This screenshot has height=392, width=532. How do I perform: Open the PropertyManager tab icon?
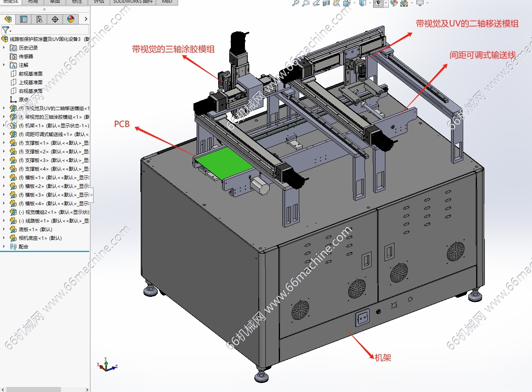24,19
